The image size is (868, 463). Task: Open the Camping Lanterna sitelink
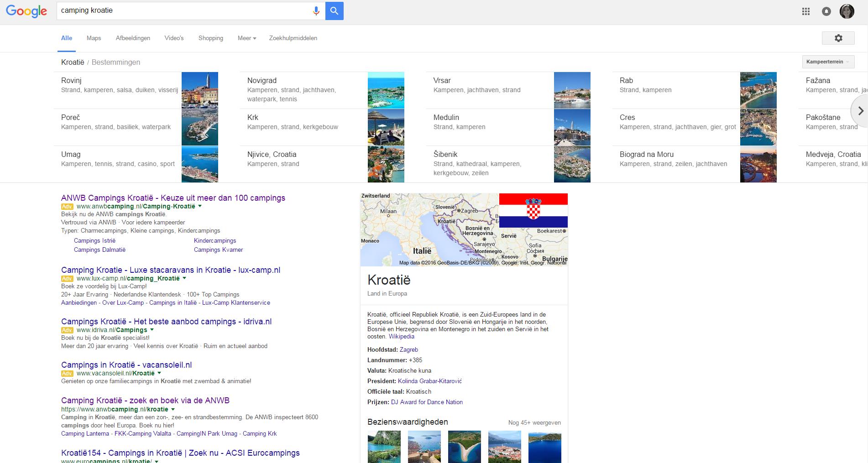click(x=85, y=434)
